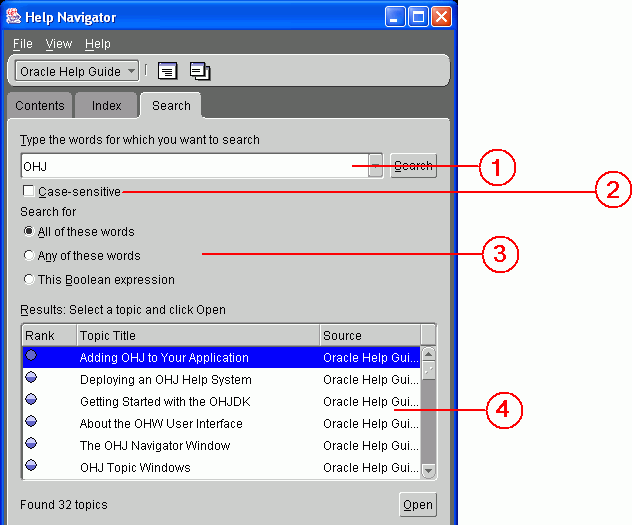Maximize the Help Navigator window
The width and height of the screenshot is (632, 525).
[418, 17]
